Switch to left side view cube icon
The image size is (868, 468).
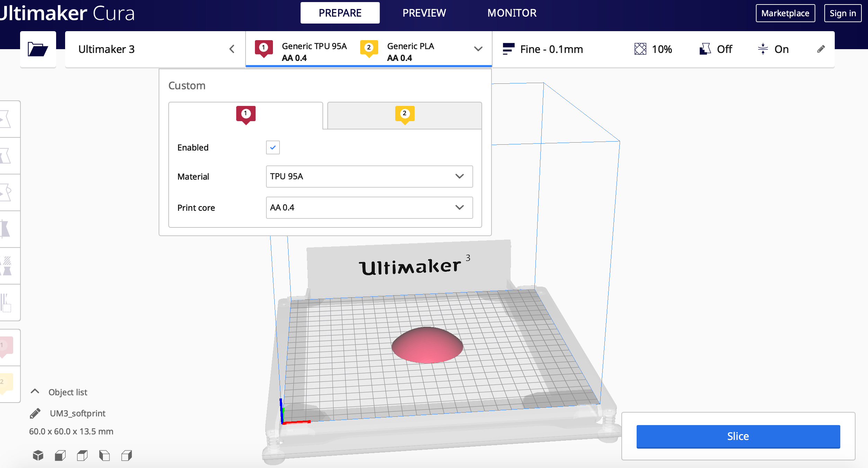tap(104, 455)
